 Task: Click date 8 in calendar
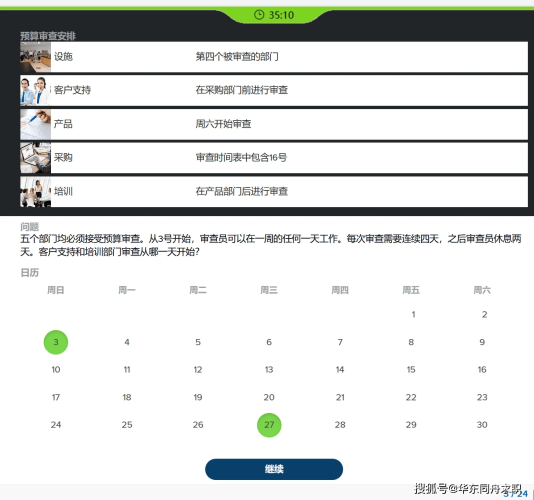(411, 342)
